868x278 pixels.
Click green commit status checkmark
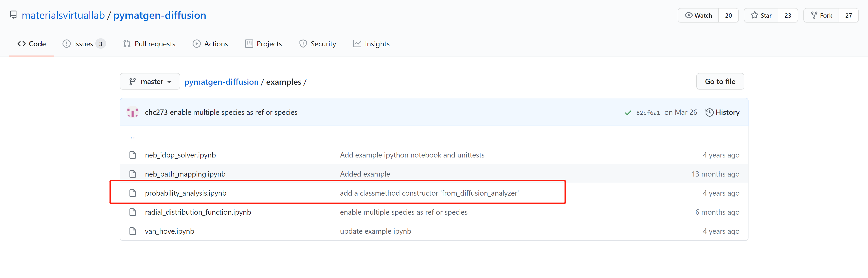[x=628, y=112]
